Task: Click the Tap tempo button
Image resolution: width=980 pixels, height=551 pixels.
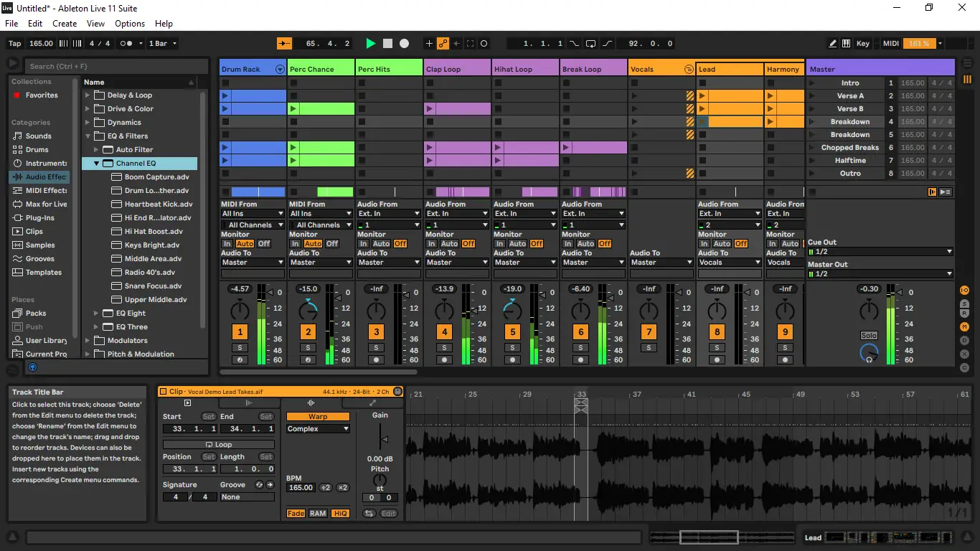Action: click(15, 44)
